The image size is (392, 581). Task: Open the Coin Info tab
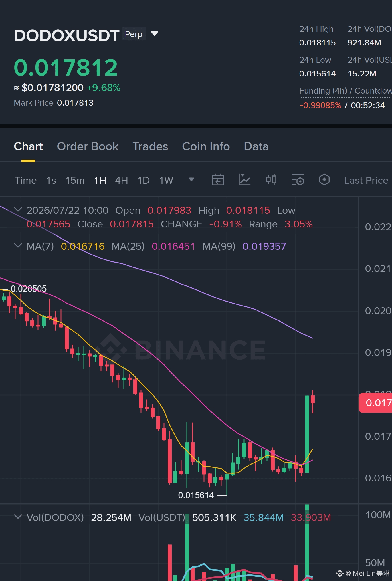206,146
